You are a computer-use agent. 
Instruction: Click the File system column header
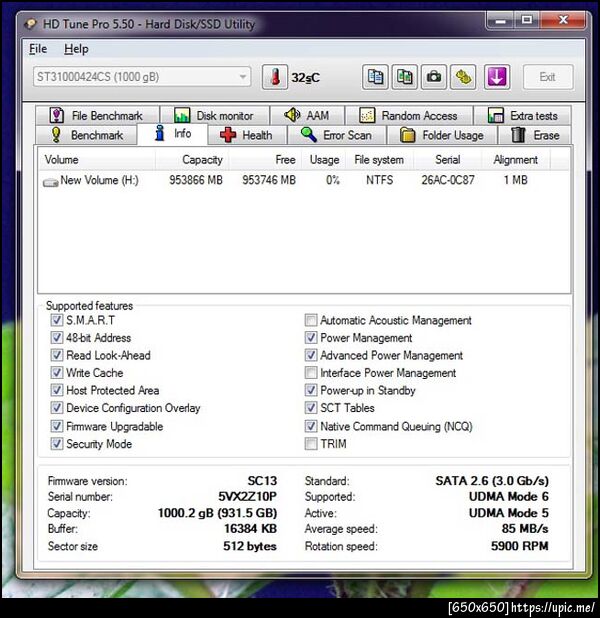click(379, 160)
